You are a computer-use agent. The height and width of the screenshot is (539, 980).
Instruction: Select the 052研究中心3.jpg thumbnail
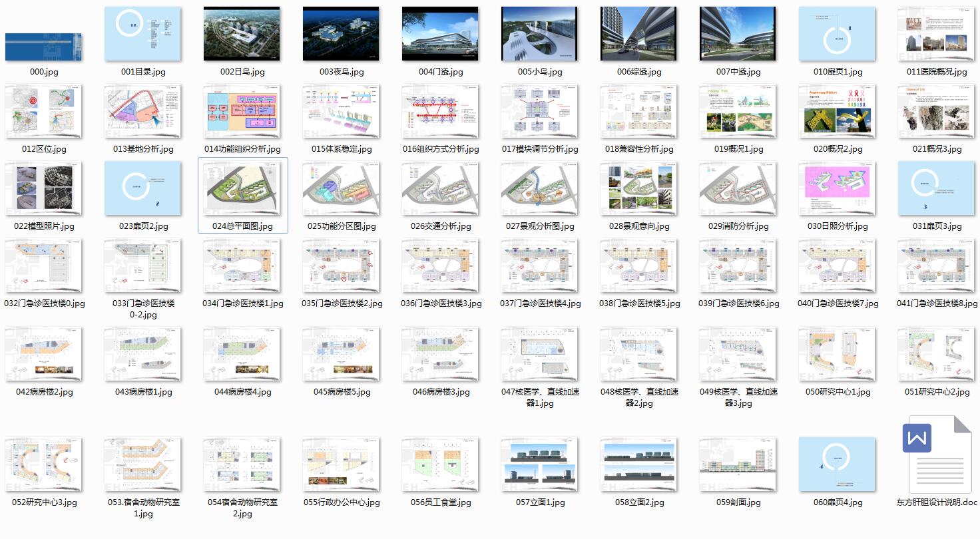[43, 464]
